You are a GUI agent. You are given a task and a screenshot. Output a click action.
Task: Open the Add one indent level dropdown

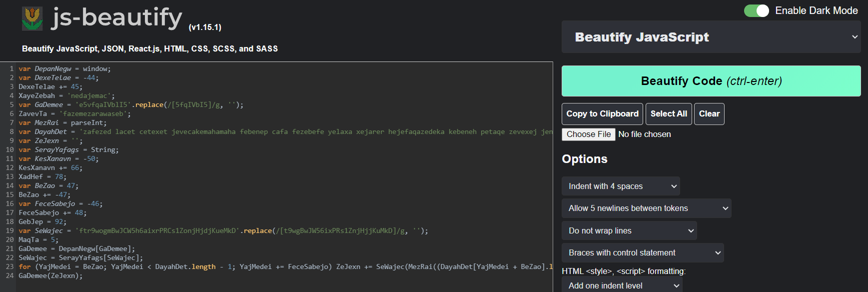622,285
